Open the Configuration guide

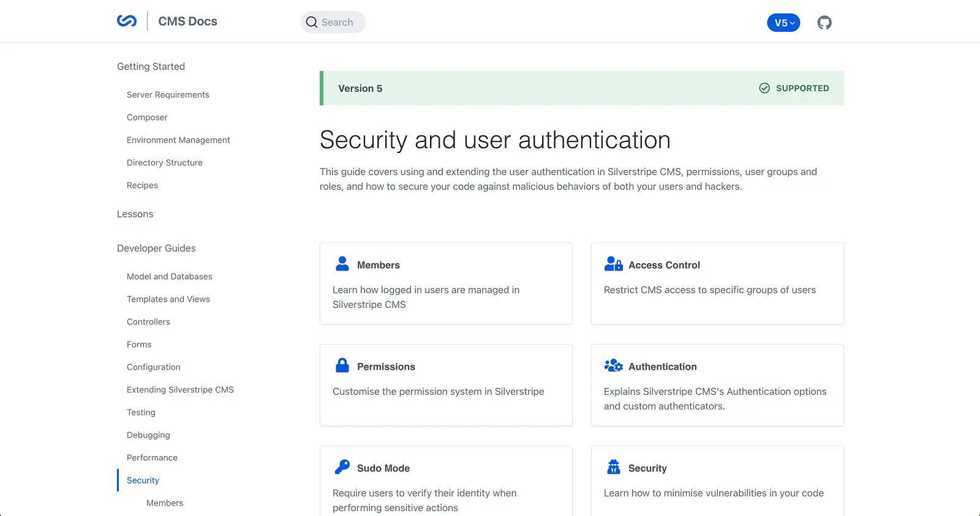pyautogui.click(x=154, y=367)
